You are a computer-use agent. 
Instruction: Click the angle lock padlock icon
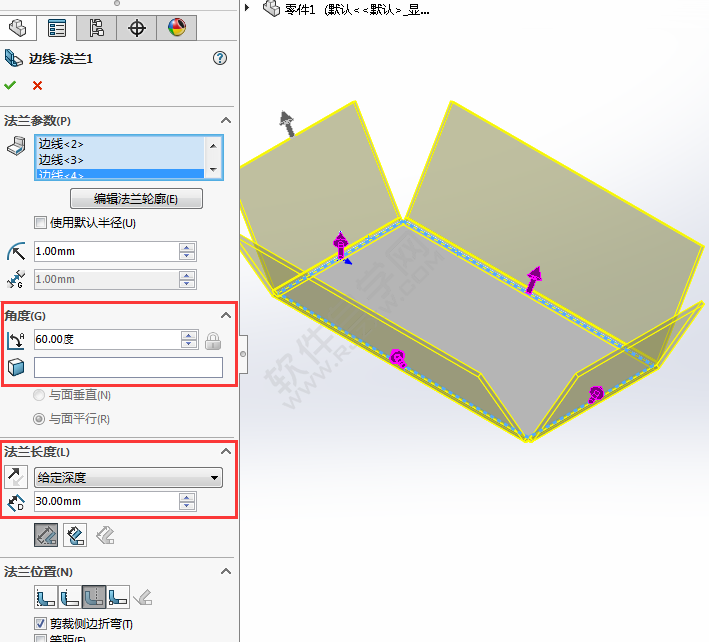[x=213, y=341]
